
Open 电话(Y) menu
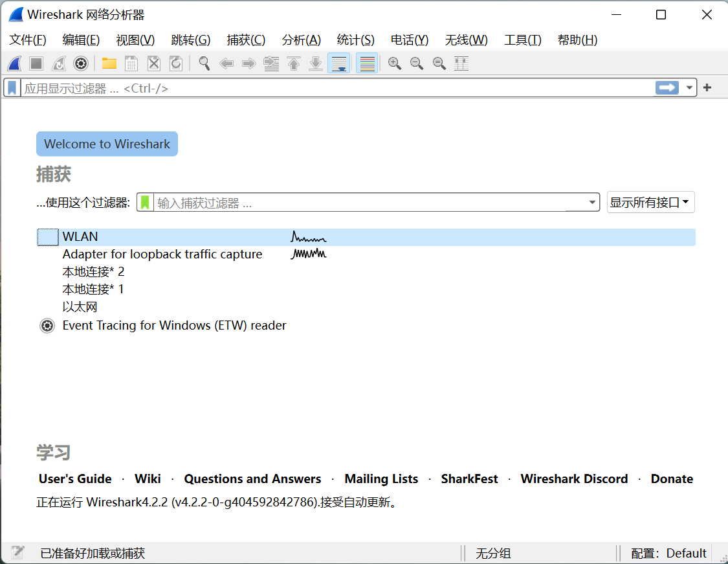pyautogui.click(x=410, y=40)
